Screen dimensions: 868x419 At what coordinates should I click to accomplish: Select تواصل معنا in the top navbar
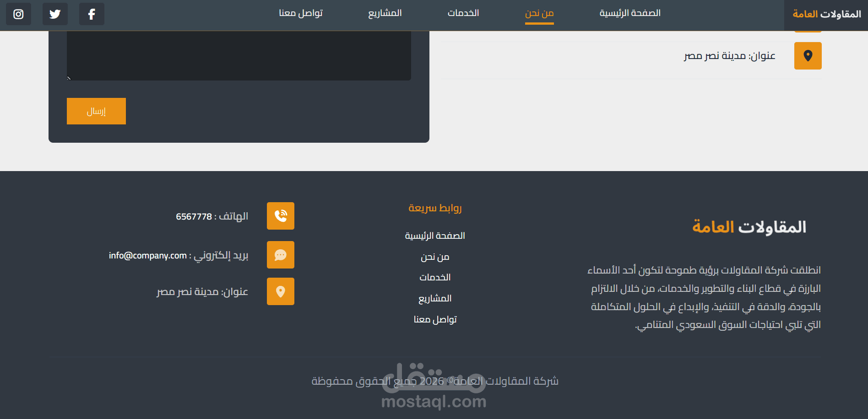click(x=301, y=13)
